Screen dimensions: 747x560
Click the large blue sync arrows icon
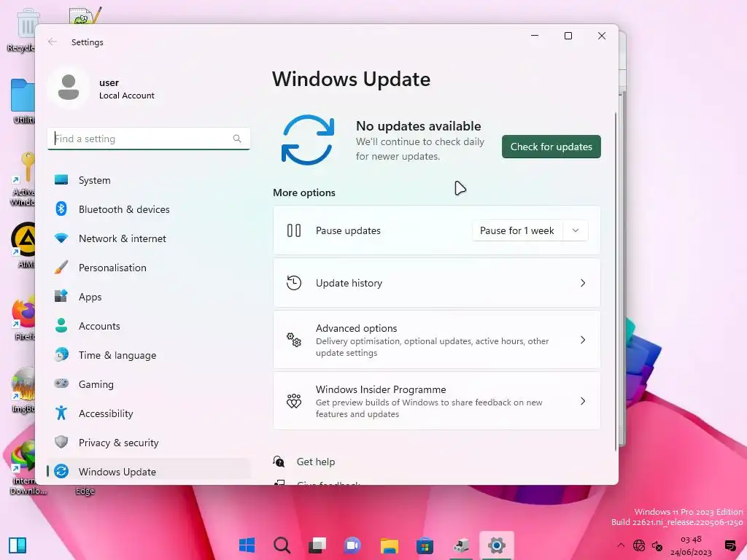tap(308, 140)
